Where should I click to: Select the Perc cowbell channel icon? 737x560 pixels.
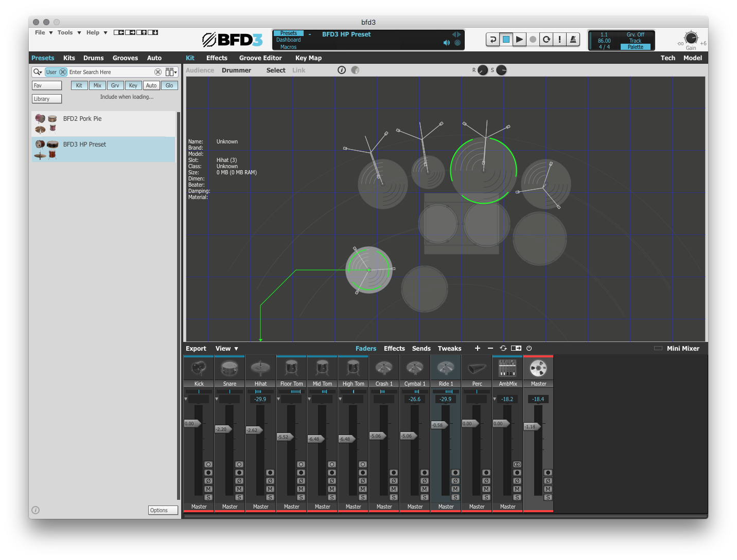point(477,368)
